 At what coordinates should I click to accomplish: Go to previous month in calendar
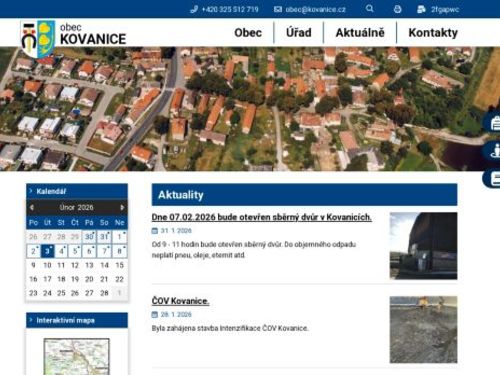click(x=32, y=207)
